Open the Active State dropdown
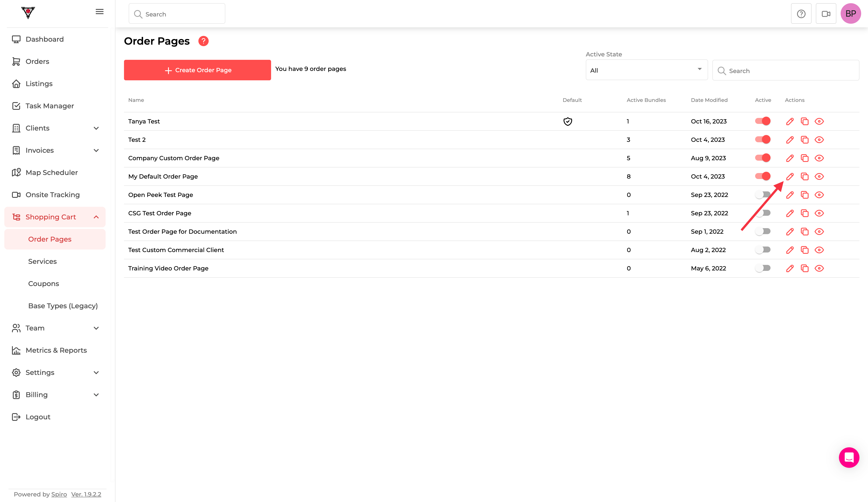Screen dimensions: 868x502 tap(647, 70)
